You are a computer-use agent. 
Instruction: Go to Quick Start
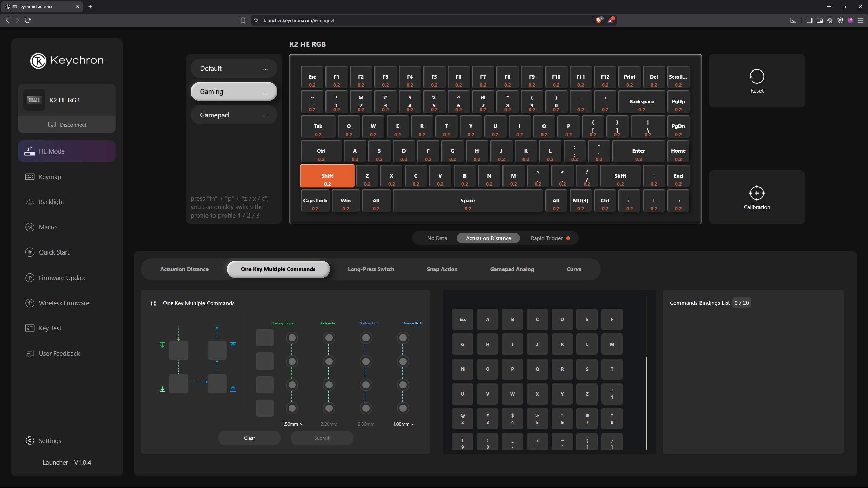point(54,252)
